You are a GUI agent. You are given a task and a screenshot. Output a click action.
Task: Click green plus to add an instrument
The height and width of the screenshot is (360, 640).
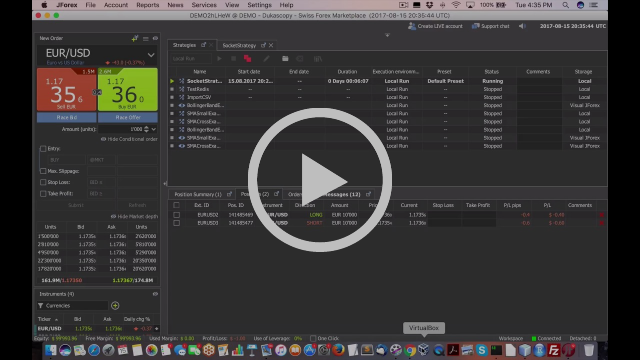(x=115, y=306)
